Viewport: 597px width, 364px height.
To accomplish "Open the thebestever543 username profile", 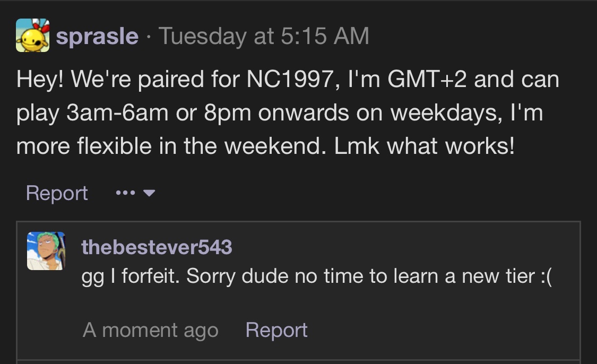I will [157, 247].
